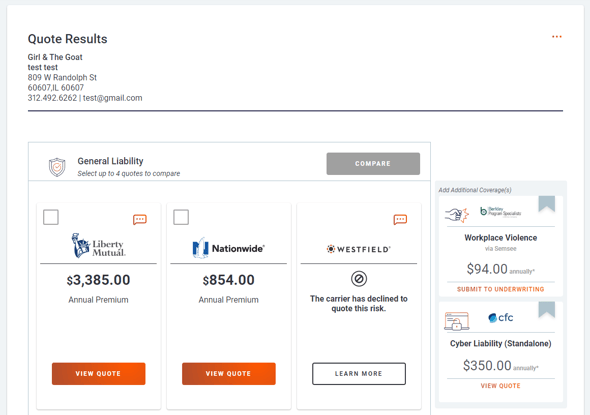The width and height of the screenshot is (590, 415).
Task: View the Liberty Mutual quote
Action: 99,374
